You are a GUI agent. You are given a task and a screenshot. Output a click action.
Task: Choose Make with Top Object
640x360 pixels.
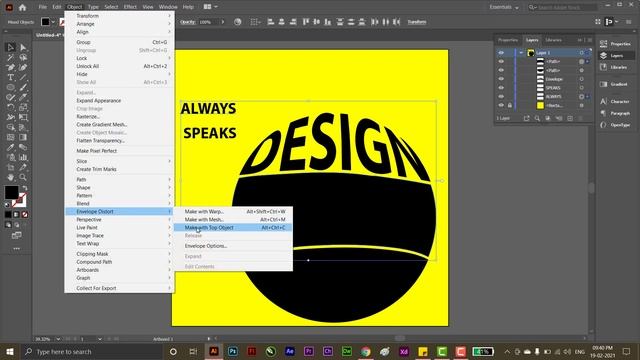coord(233,228)
